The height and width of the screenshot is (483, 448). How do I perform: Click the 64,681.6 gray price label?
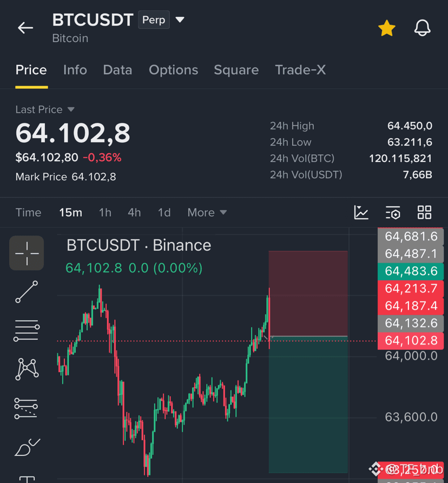(411, 236)
